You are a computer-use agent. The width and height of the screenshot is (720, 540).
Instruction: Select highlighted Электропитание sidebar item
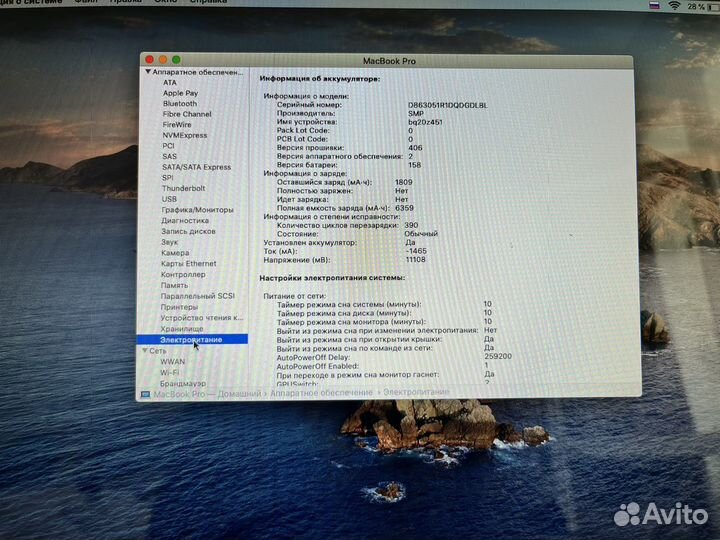point(192,339)
